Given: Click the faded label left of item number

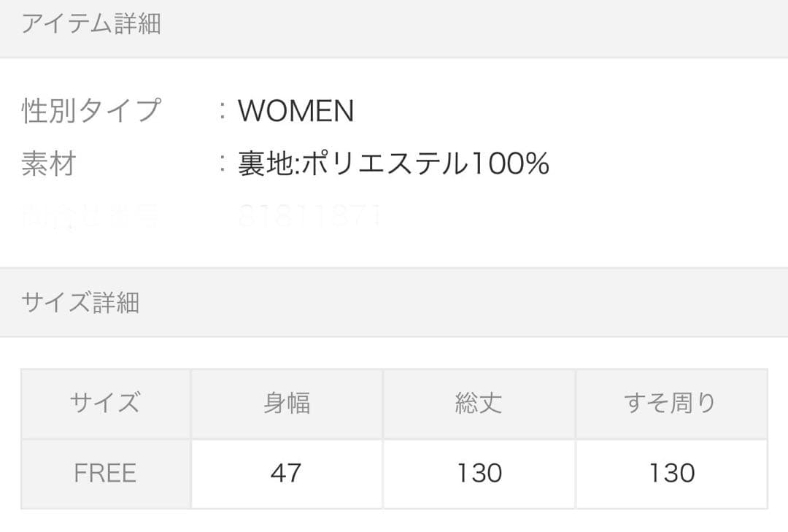Looking at the screenshot, I should [91, 216].
